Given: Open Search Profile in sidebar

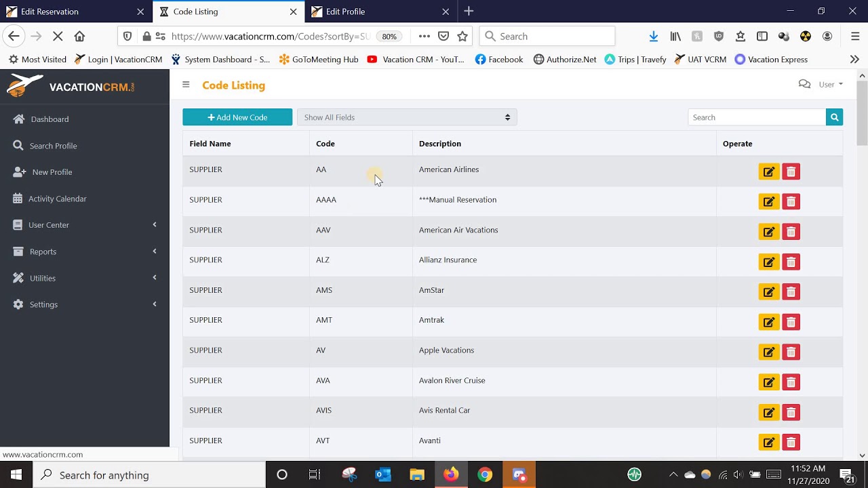Looking at the screenshot, I should pyautogui.click(x=53, y=146).
